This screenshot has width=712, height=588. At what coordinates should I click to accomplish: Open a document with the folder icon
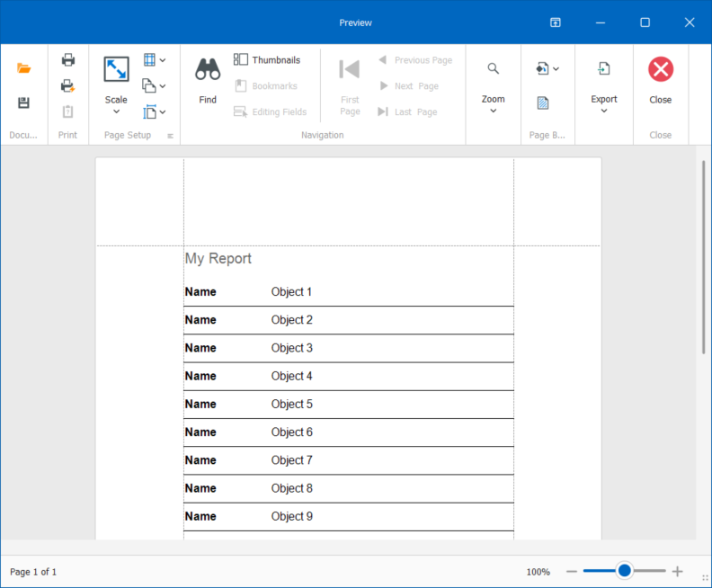point(23,68)
